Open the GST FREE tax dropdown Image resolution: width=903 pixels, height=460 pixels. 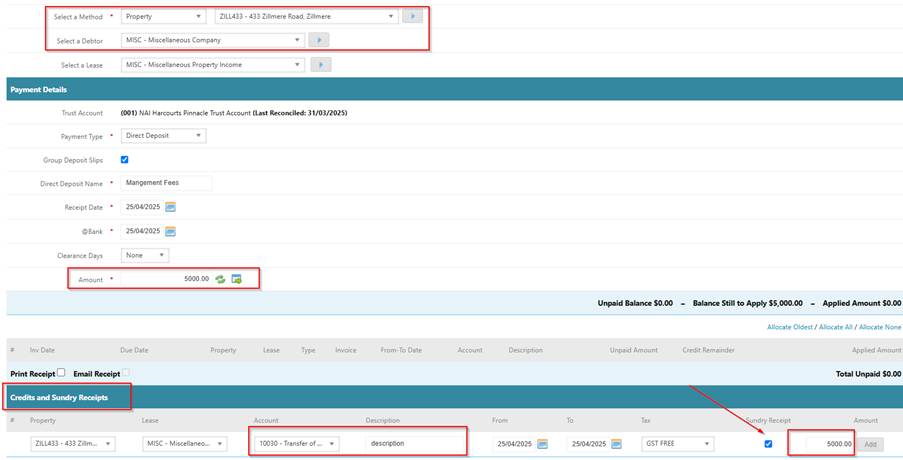click(x=677, y=444)
